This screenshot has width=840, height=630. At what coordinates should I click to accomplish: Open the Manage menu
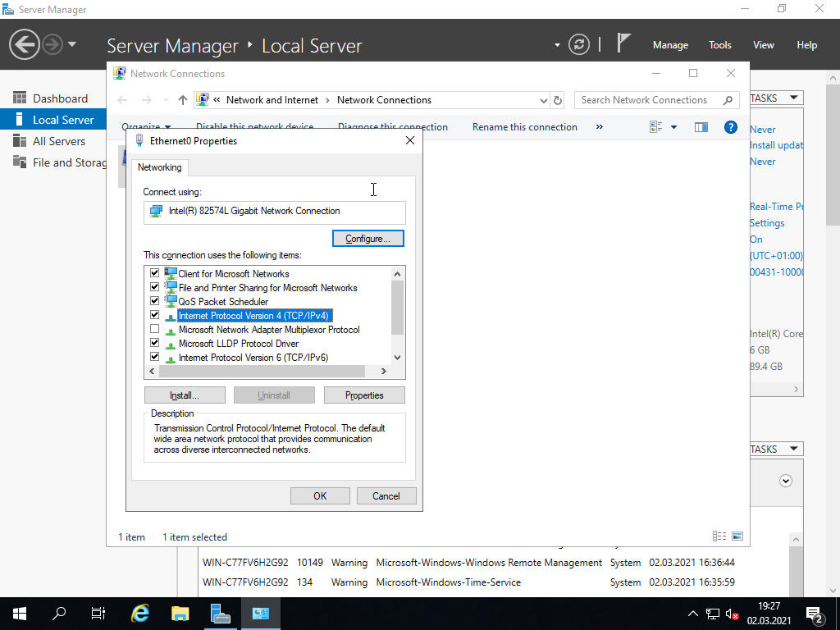click(669, 45)
